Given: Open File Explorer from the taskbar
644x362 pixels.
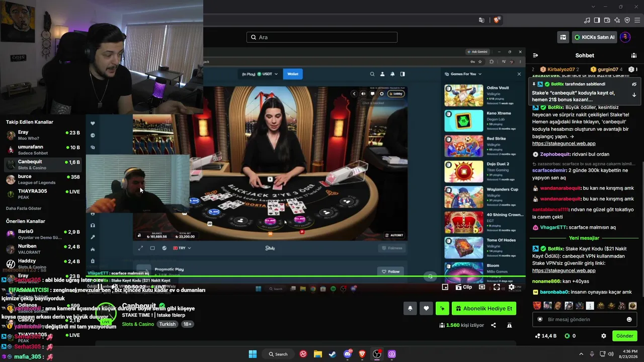Looking at the screenshot, I should tap(318, 354).
